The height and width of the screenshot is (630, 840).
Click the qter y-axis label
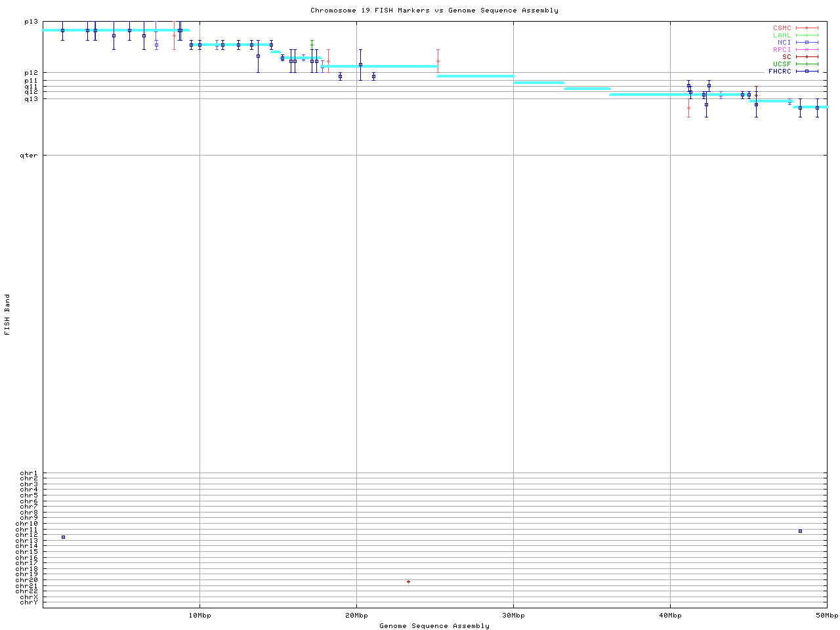point(29,156)
